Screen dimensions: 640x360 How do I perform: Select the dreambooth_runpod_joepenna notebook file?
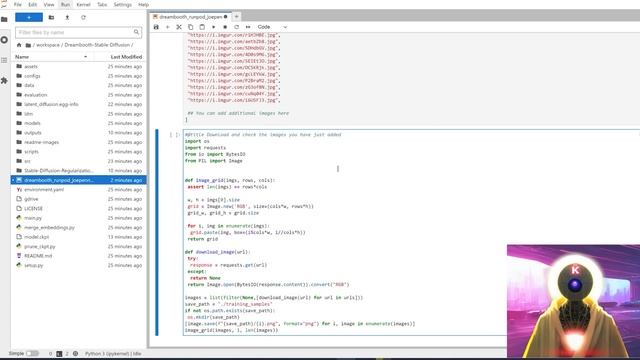78,180
